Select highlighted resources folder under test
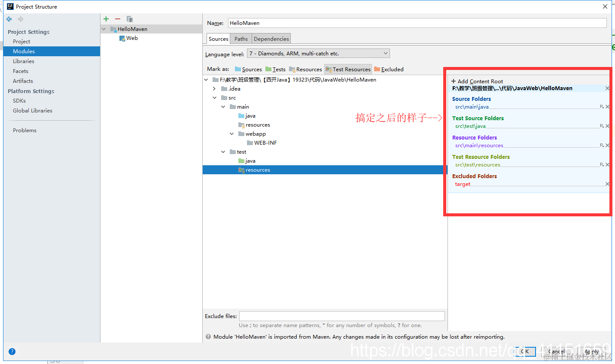Viewport: 615px width, 364px height. coord(325,170)
